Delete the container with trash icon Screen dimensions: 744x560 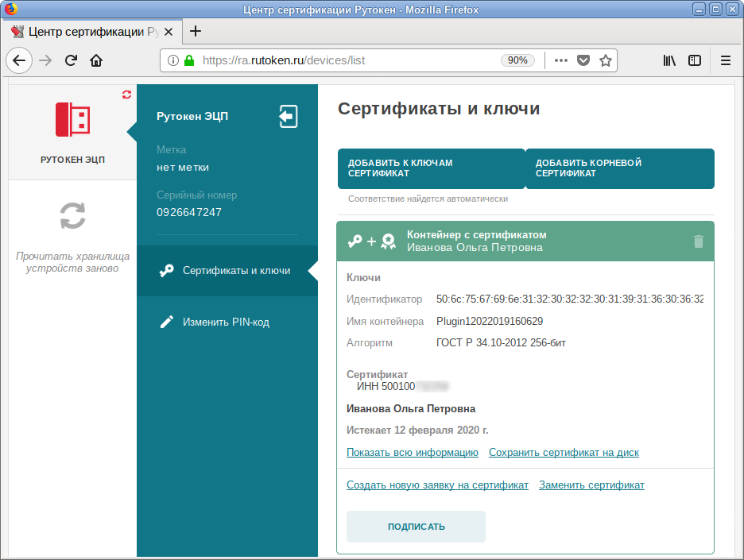[698, 241]
